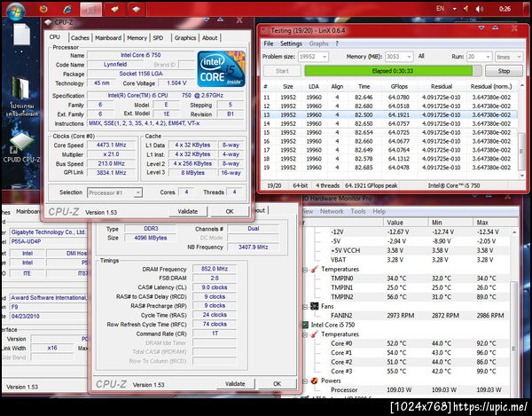Select run row 13 in LinX results
Viewport: 532px width, 416px height.
(389, 114)
